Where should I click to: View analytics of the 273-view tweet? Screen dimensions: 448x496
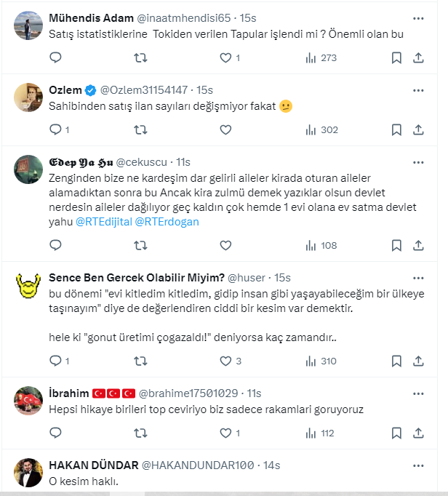[320, 58]
